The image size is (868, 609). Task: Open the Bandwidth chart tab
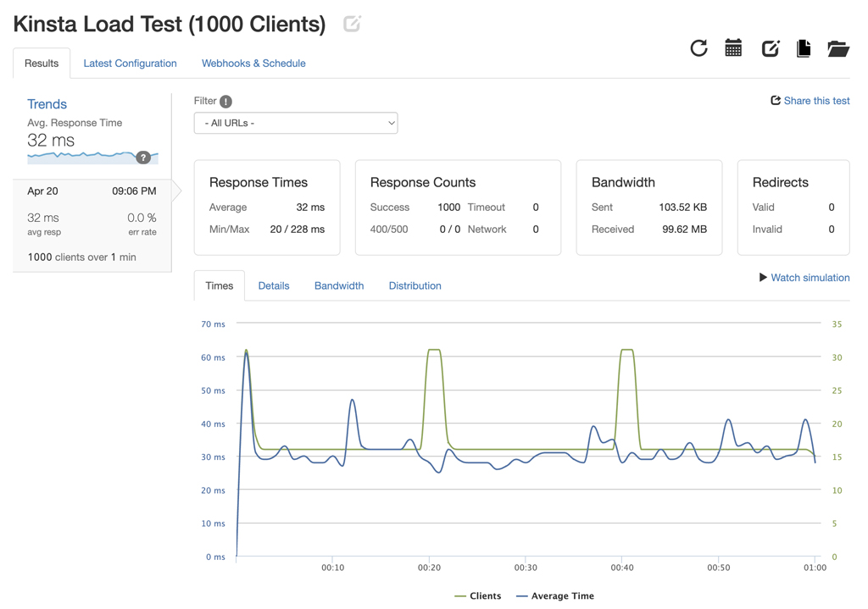pyautogui.click(x=339, y=285)
